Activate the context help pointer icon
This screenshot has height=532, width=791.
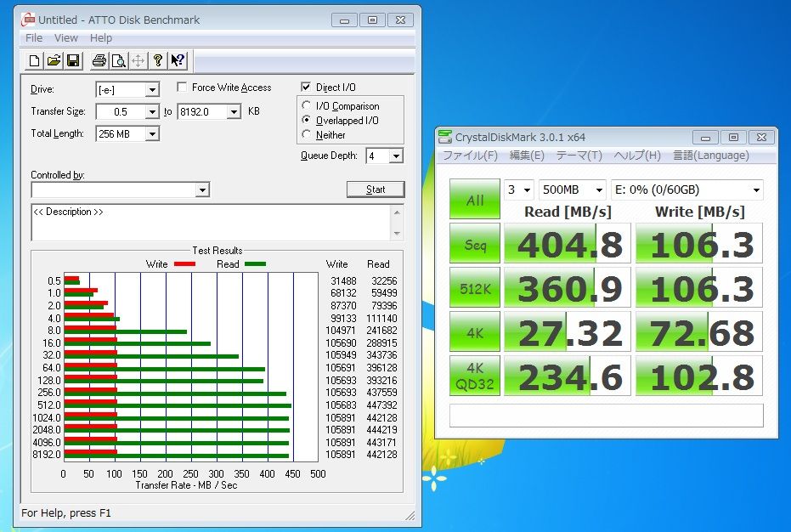pyautogui.click(x=178, y=60)
